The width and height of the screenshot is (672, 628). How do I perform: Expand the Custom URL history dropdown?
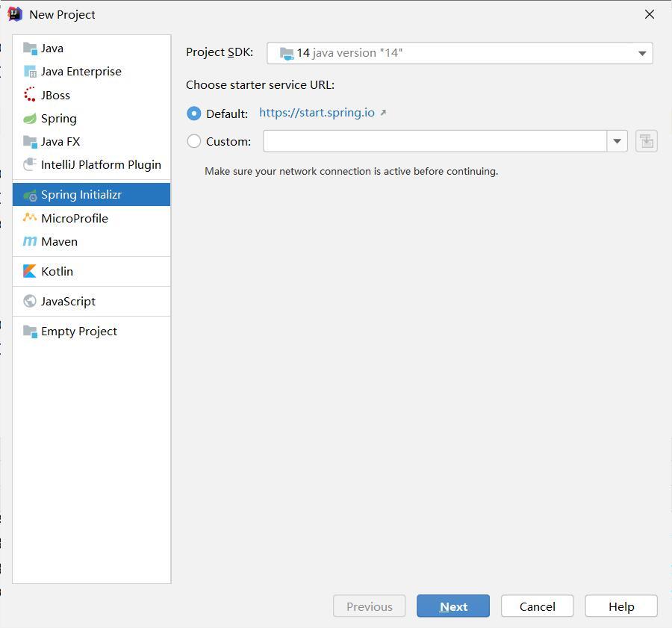[617, 141]
